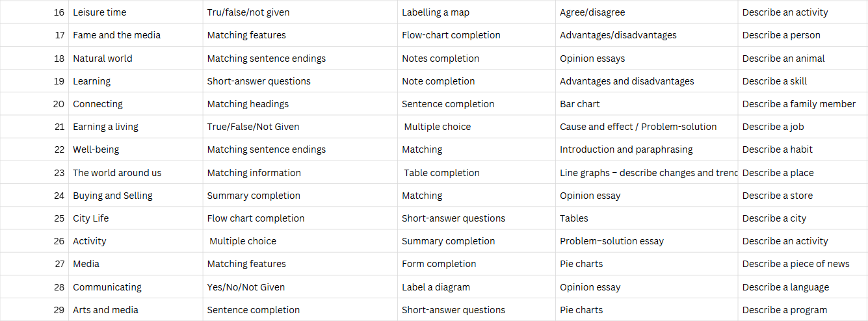The height and width of the screenshot is (321, 868).
Task: Select the "Tru/false/not given" cell
Action: tap(248, 12)
